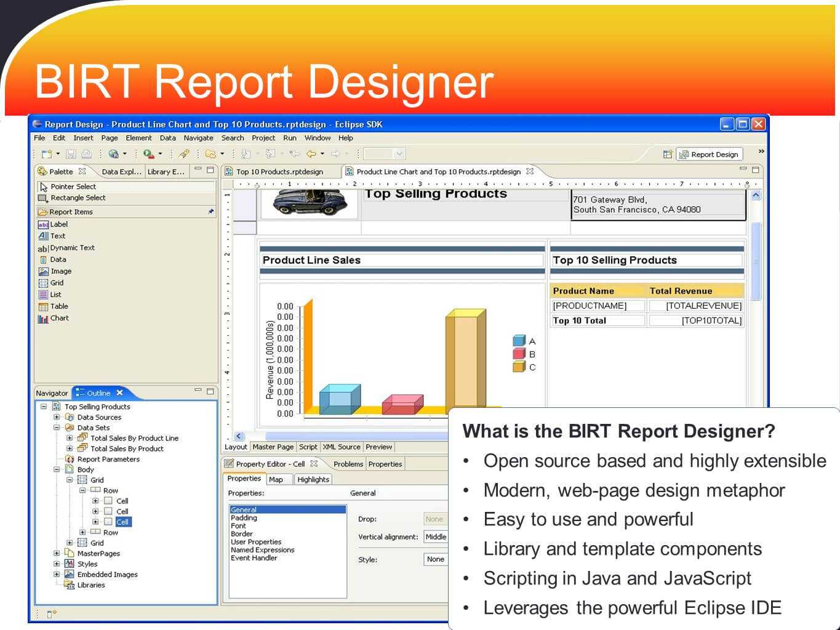Select Border in the properties list
This screenshot has height=630, width=840.
(242, 534)
